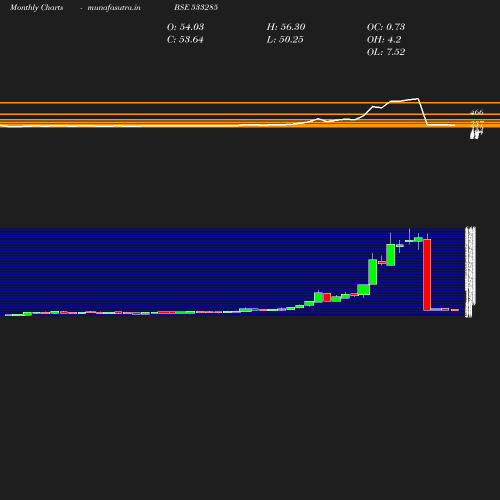Image resolution: width=500 pixels, height=500 pixels.
Task: Select the open value 'O: 54.03'
Action: [x=185, y=27]
